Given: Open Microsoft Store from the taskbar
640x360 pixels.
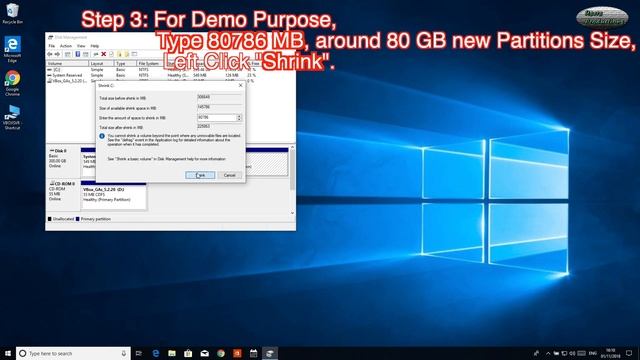Looking at the screenshot, I should pos(188,353).
